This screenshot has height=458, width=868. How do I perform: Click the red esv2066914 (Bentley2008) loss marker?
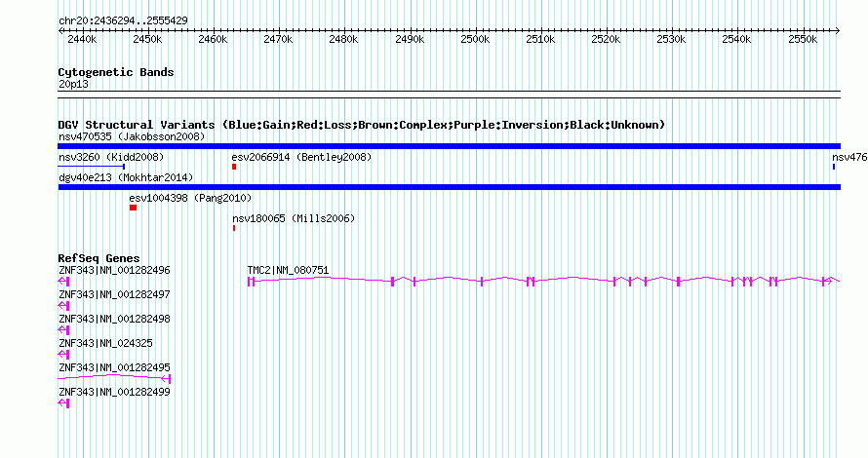(x=234, y=167)
